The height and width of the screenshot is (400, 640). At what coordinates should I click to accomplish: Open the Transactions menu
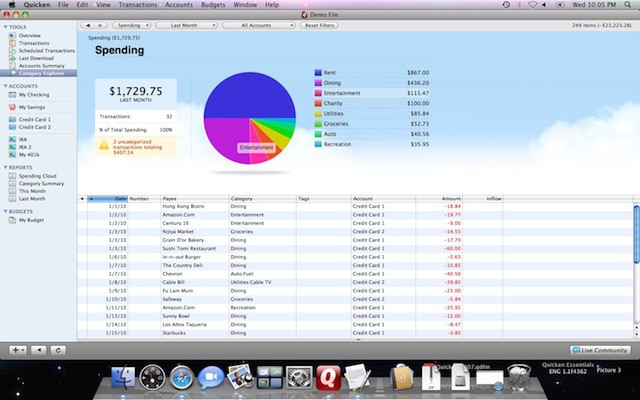point(138,5)
